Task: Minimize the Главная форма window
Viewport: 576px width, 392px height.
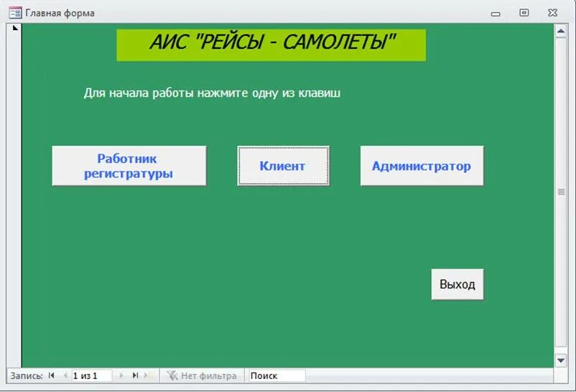Action: [496, 14]
